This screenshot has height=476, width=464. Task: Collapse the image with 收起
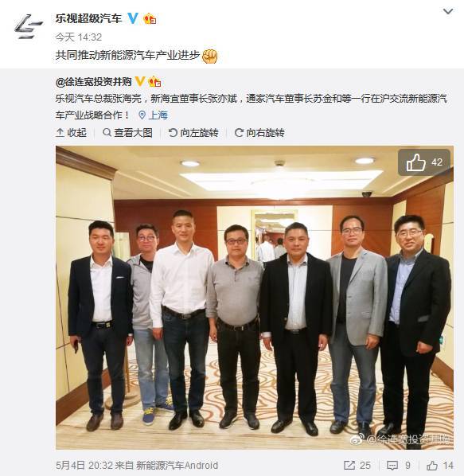coord(72,133)
